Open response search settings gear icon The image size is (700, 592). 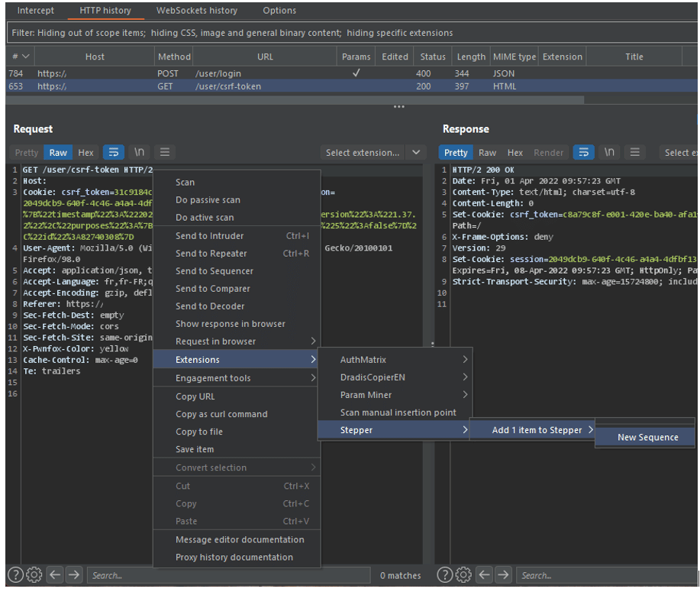point(463,575)
